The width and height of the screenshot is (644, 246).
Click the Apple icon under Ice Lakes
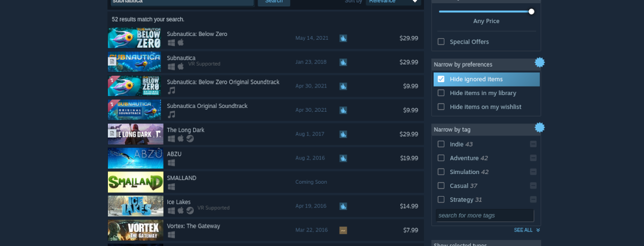180,211
